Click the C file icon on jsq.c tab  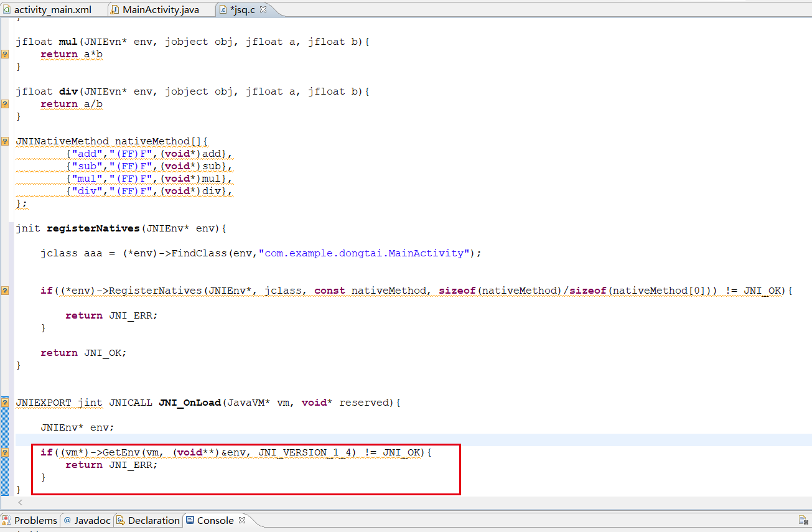(x=223, y=9)
